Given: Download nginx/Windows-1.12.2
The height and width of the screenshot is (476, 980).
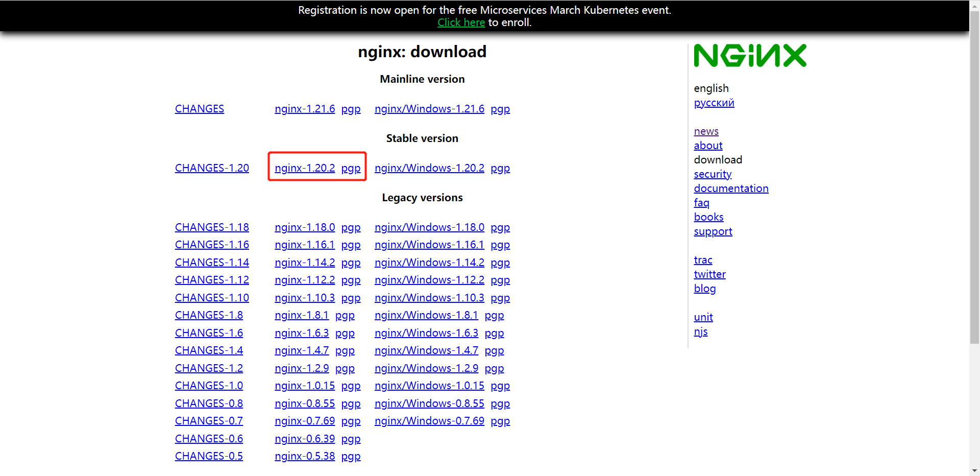Looking at the screenshot, I should [429, 280].
